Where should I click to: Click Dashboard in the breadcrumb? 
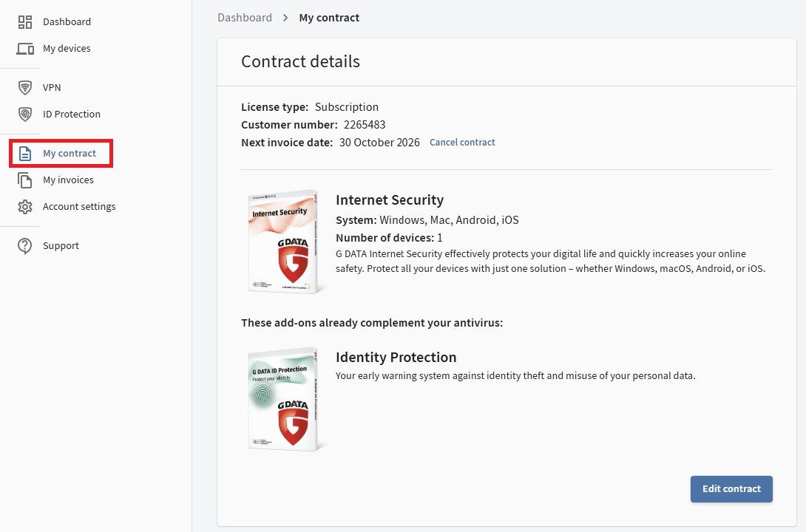coord(245,18)
